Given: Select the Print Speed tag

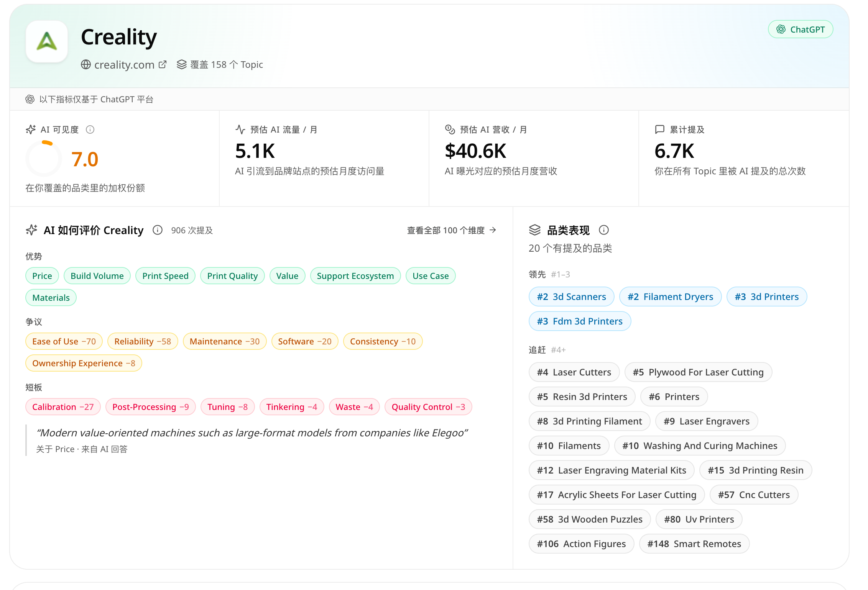Looking at the screenshot, I should [166, 276].
